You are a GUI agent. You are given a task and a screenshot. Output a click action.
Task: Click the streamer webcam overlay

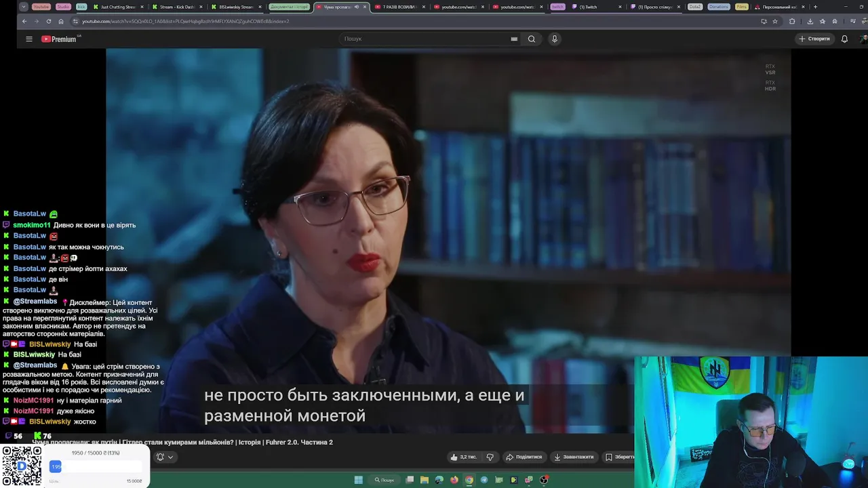[751, 422]
